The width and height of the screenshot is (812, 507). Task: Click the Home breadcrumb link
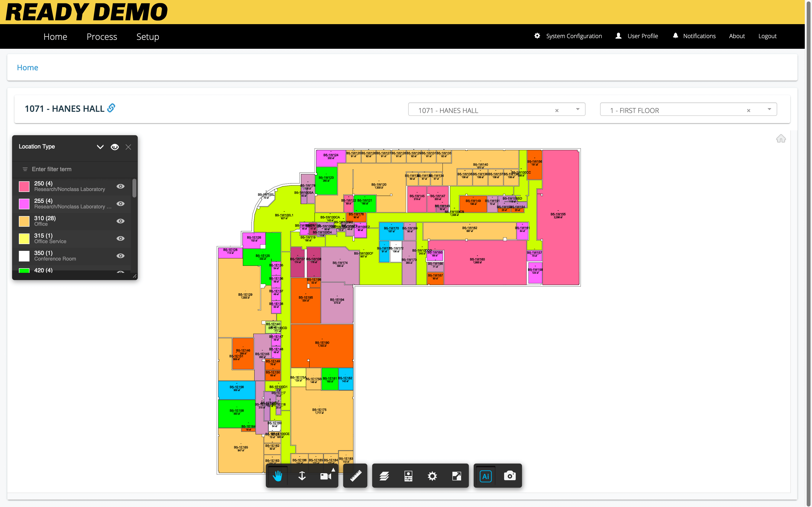[x=28, y=67]
